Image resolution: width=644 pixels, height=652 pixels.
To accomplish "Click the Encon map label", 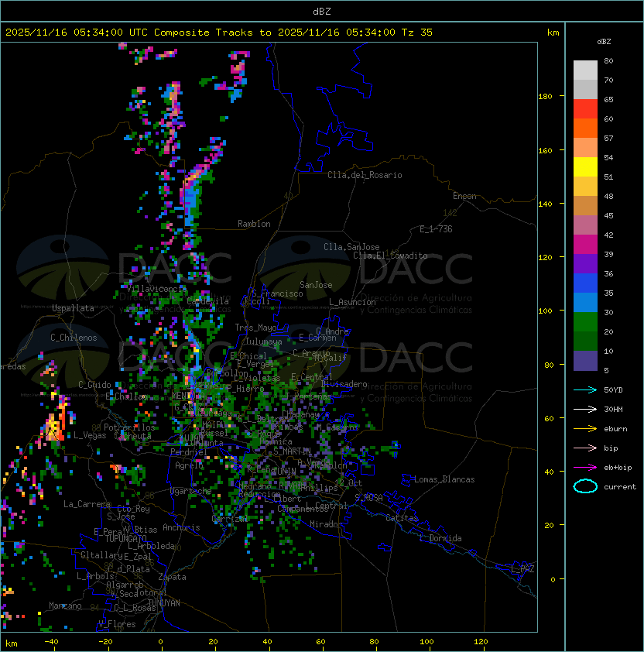I will click(x=464, y=196).
